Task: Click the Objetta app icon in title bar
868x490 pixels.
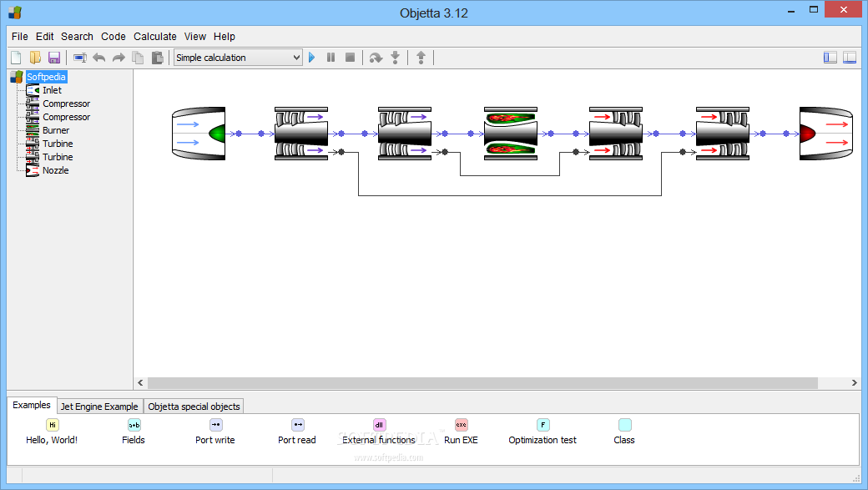Action: [x=15, y=13]
